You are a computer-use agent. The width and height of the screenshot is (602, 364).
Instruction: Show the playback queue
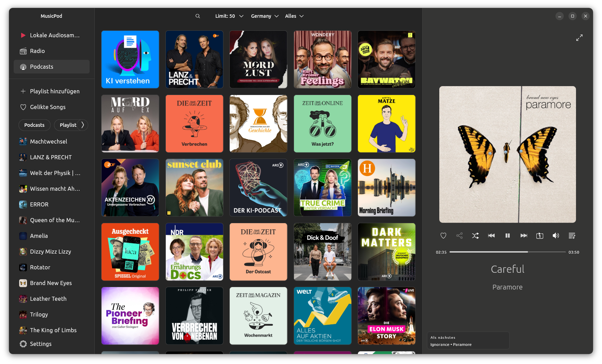coord(572,235)
